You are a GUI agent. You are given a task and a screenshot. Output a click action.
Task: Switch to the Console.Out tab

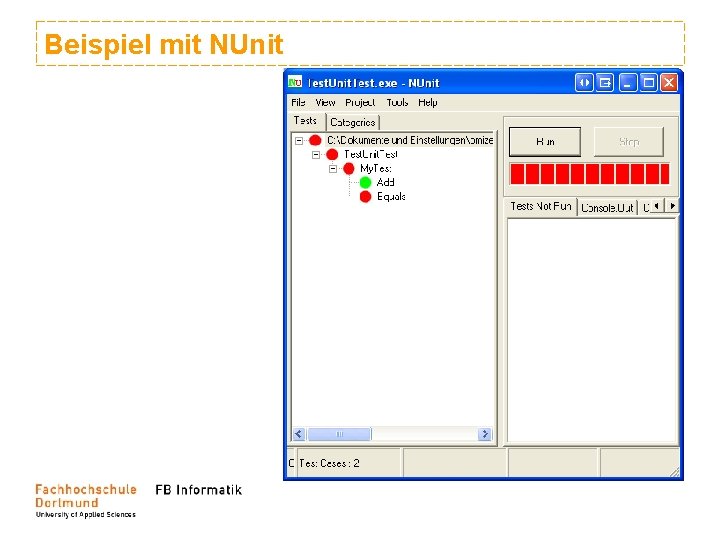click(607, 208)
